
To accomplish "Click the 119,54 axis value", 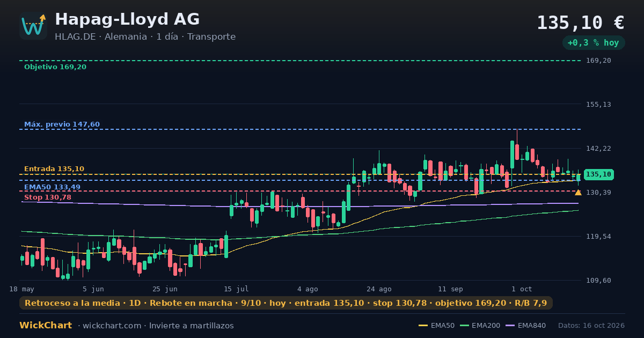I will point(598,237).
